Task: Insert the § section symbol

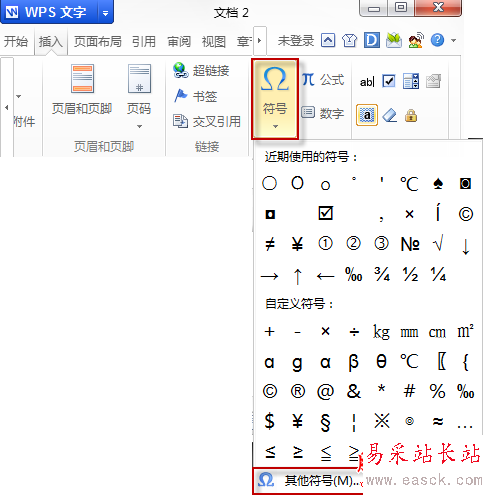Action: [x=325, y=422]
